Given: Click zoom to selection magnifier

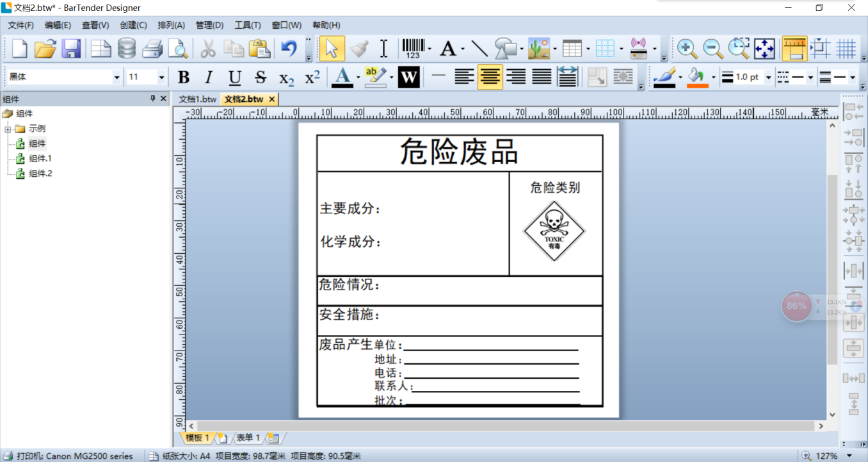Looking at the screenshot, I should point(739,49).
